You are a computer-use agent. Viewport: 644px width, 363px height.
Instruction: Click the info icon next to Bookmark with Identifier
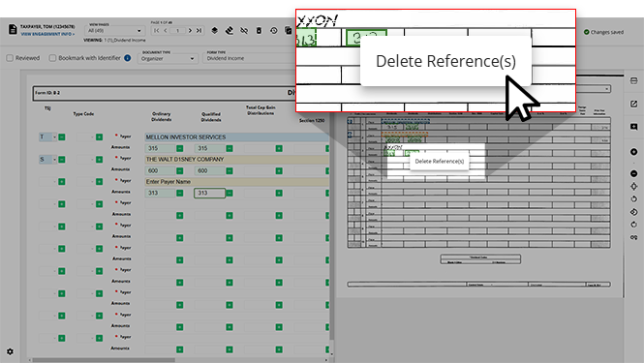(x=127, y=58)
